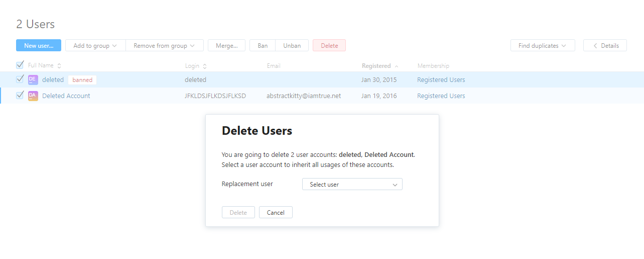644x259 pixels.
Task: Expand the Details panel toggle
Action: click(x=605, y=45)
